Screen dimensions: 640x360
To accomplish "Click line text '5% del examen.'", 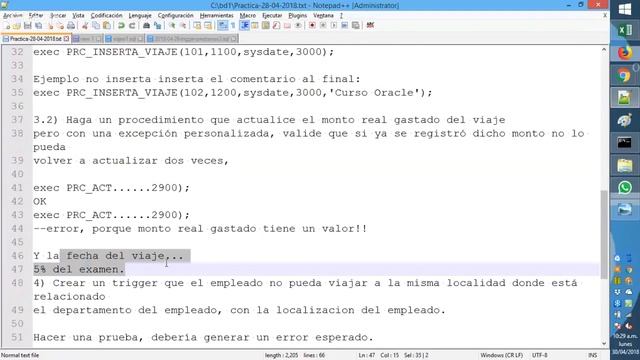I will (x=79, y=269).
